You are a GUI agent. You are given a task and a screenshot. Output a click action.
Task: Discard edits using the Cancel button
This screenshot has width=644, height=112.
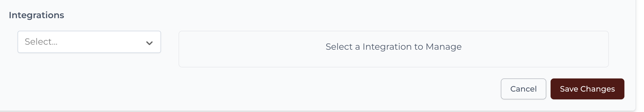(523, 89)
